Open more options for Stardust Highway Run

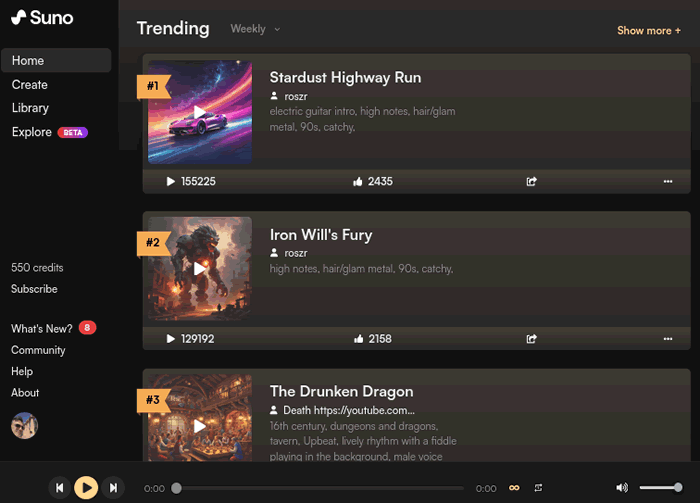[668, 182]
